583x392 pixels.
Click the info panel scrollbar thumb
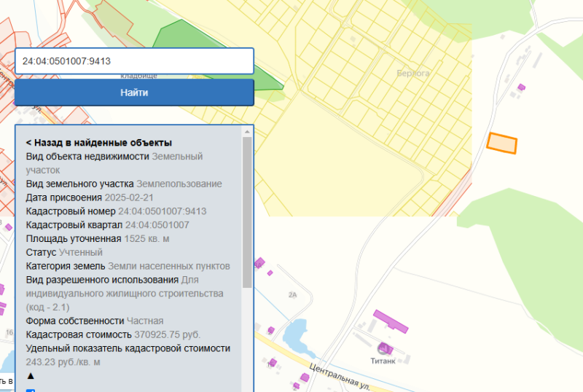tap(247, 212)
